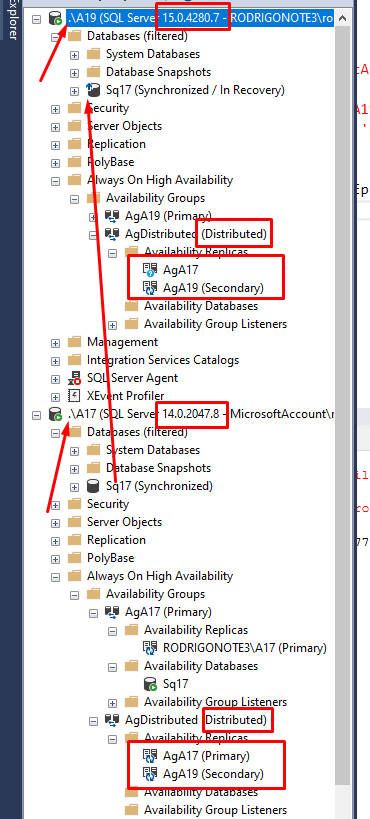
Task: Click AgA19 (Secondary) replica icon under .\A19
Action: click(x=150, y=288)
